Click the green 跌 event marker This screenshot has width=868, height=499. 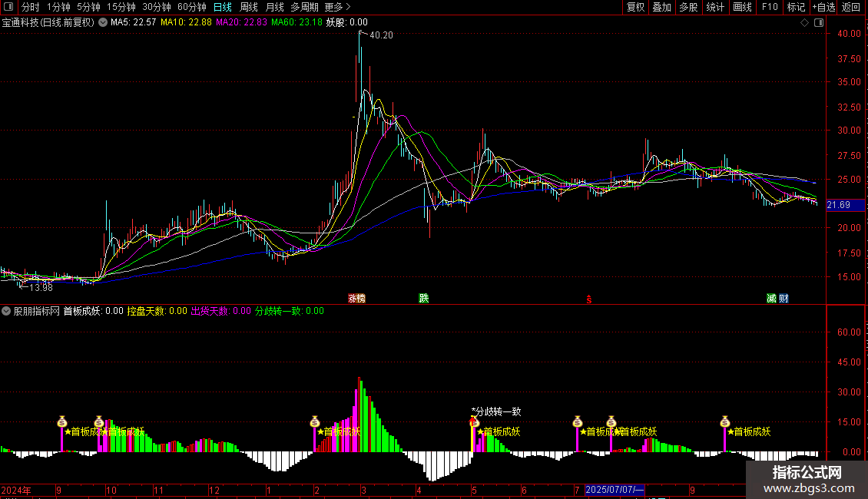click(x=423, y=299)
